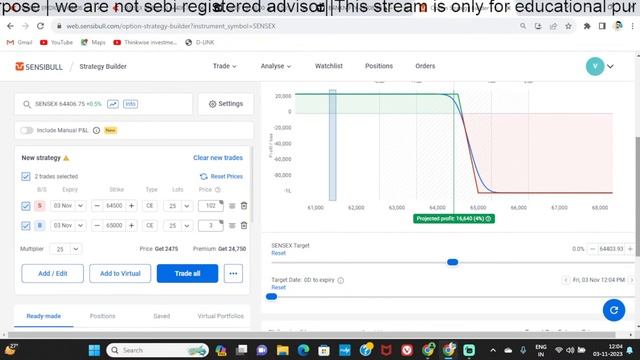Open Watchlist in top navigation
The width and height of the screenshot is (640, 360).
pyautogui.click(x=329, y=66)
